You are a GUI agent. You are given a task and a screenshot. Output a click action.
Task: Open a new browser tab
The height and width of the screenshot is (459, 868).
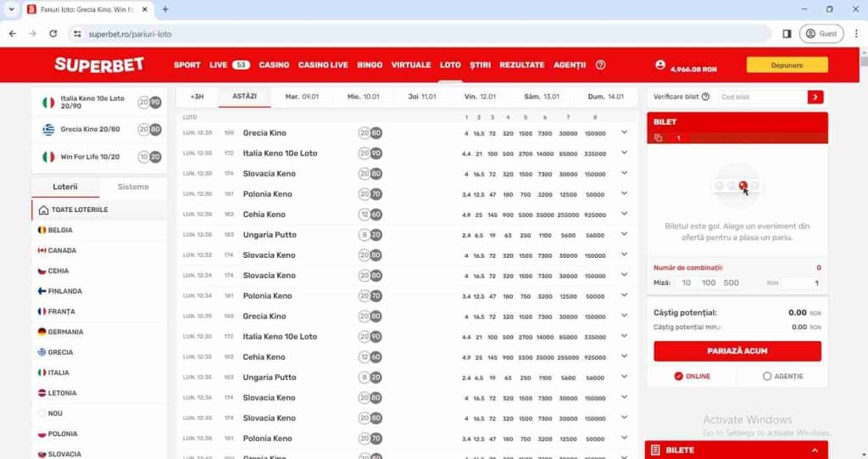(165, 9)
